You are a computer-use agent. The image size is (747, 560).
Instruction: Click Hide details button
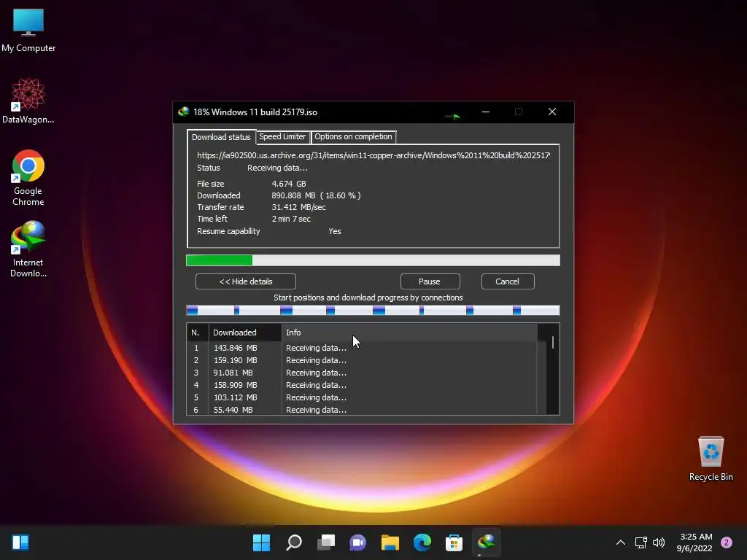(x=246, y=281)
